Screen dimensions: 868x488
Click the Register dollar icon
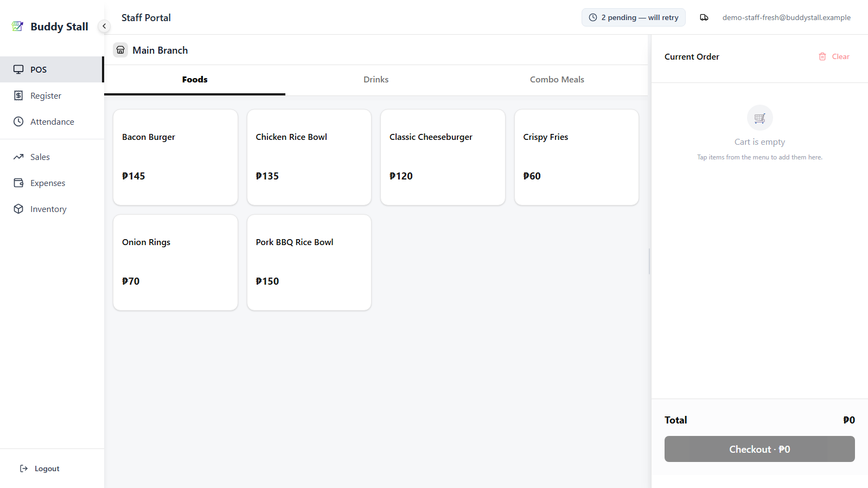(18, 95)
